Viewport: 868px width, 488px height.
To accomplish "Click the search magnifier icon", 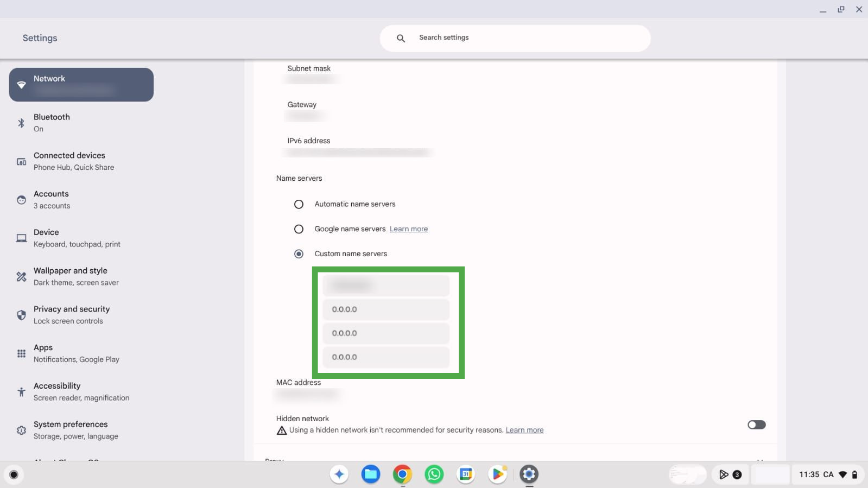I will pyautogui.click(x=401, y=38).
